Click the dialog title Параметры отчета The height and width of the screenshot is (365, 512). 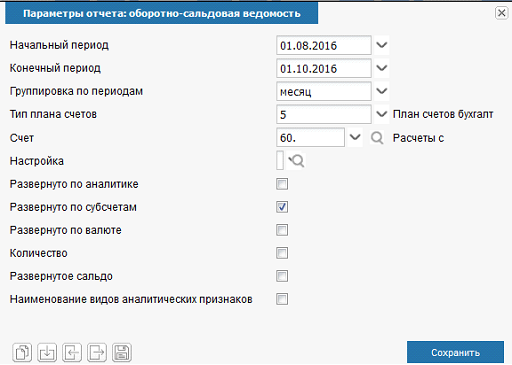pyautogui.click(x=162, y=13)
